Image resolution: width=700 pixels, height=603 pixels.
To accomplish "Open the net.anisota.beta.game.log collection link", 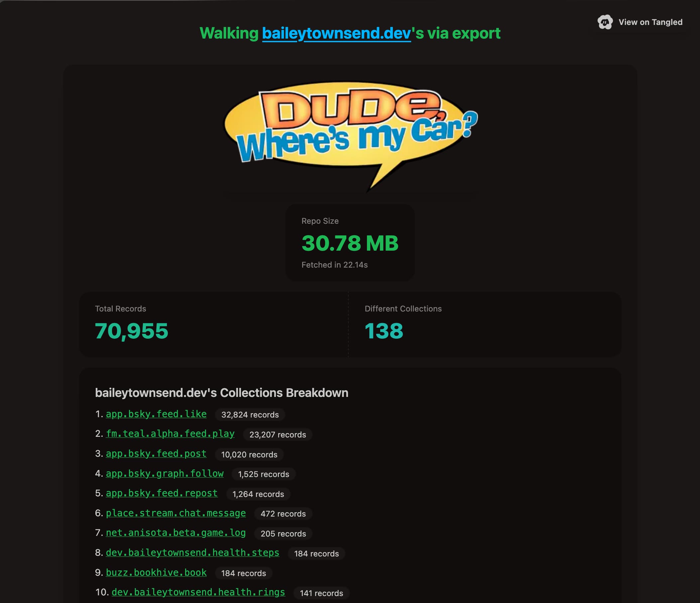I will point(176,533).
